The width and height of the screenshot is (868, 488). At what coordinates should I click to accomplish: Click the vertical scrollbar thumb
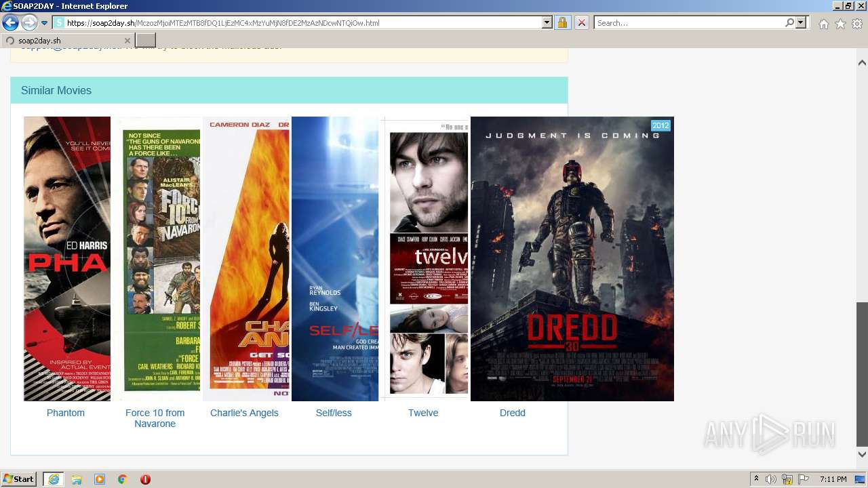[862, 374]
